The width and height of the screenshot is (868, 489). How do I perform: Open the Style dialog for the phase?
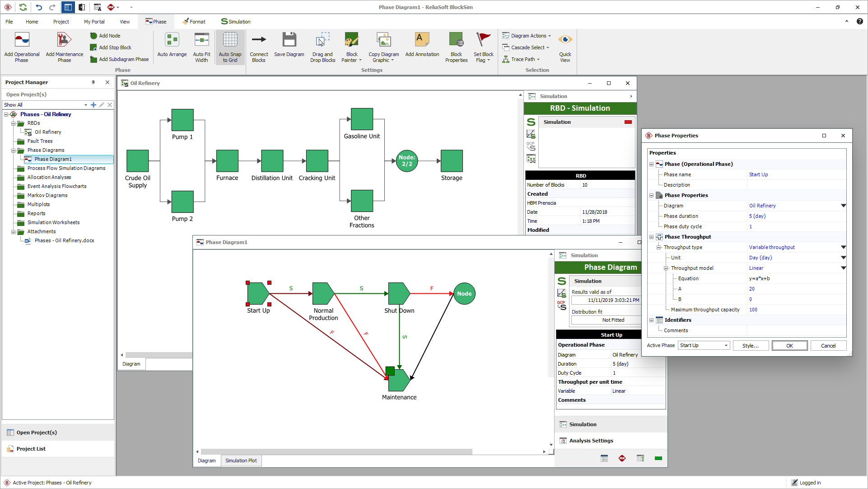pos(751,345)
